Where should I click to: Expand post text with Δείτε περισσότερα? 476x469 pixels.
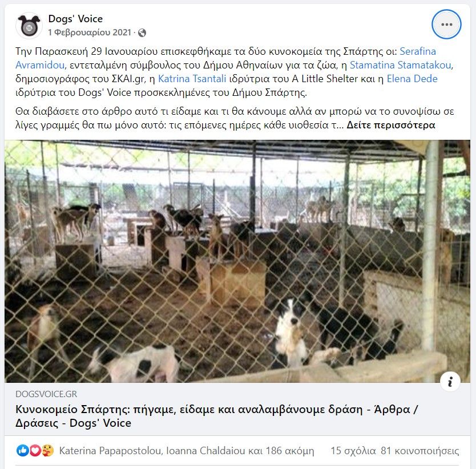point(391,125)
